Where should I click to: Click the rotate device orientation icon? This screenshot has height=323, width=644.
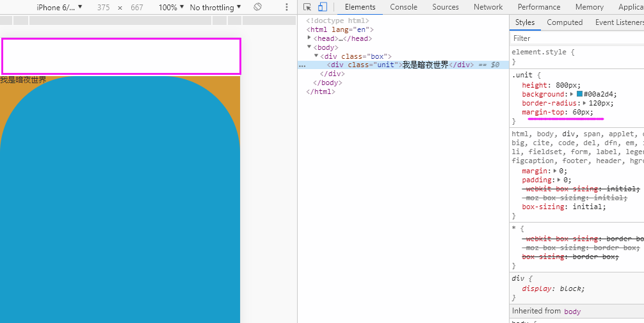click(257, 7)
